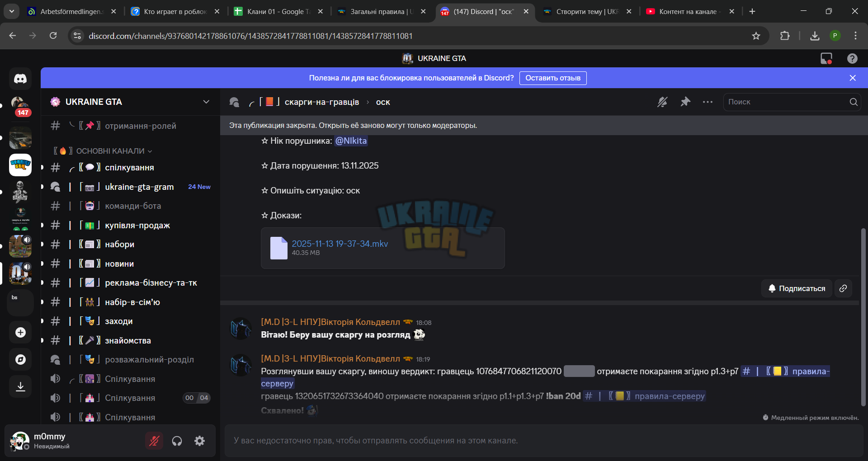
Task: Click Вікторія Кольдвелл avatar on 18:08 message
Action: (241, 329)
